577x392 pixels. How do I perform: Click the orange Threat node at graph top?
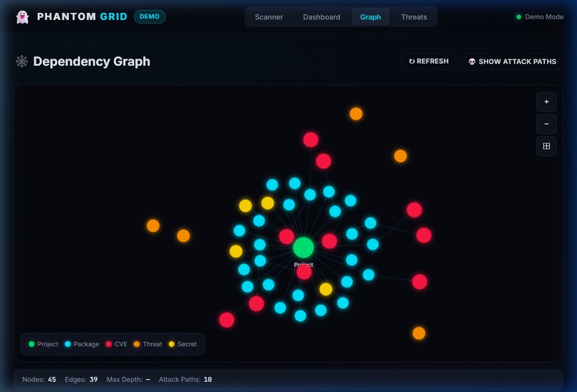pos(356,114)
